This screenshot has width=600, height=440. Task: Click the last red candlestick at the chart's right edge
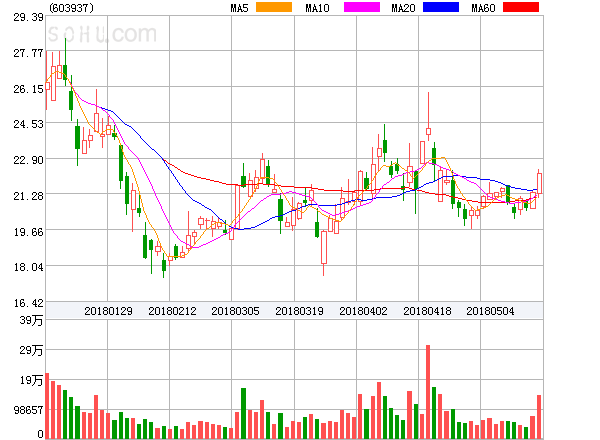(539, 183)
